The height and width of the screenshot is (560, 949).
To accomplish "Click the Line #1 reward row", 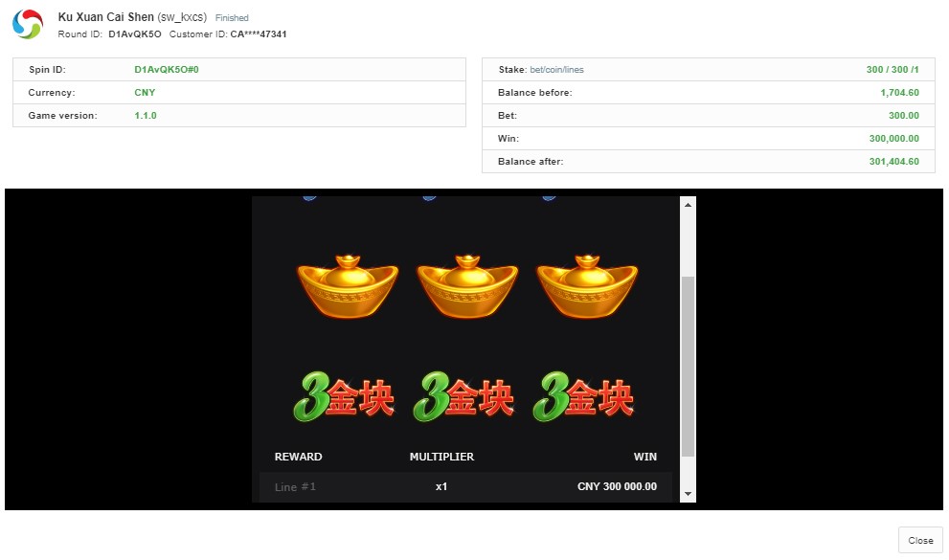I will tap(465, 487).
